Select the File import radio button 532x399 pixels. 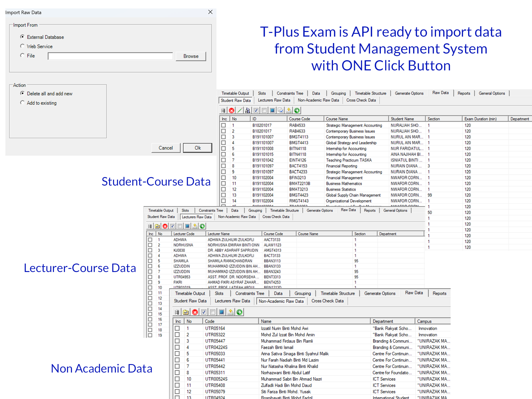22,55
